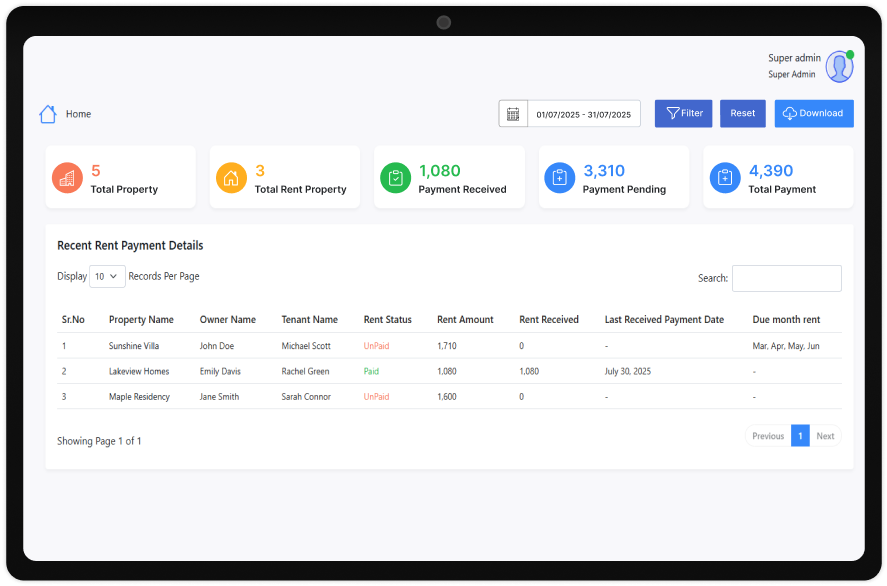Click the orange Total Property icon

pos(67,178)
